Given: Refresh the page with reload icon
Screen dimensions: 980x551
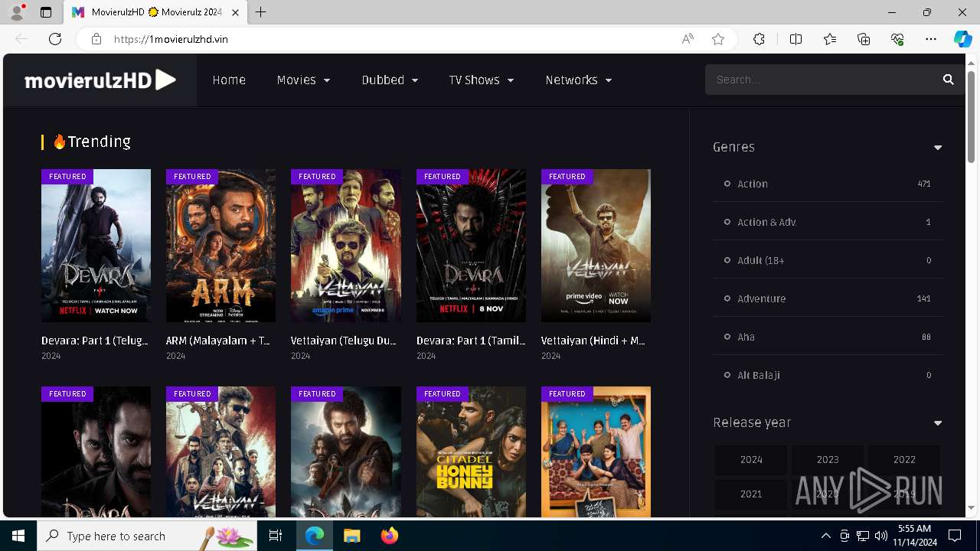Looking at the screenshot, I should click(x=55, y=39).
